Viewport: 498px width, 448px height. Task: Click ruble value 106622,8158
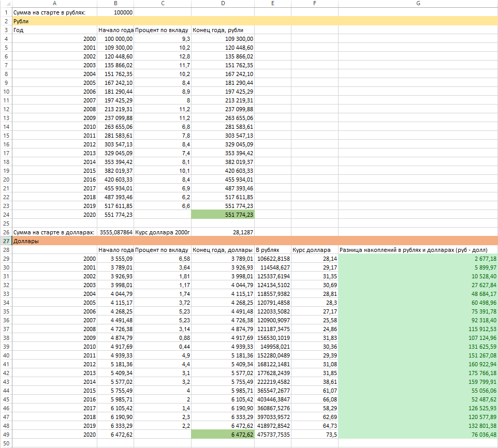pos(273,259)
